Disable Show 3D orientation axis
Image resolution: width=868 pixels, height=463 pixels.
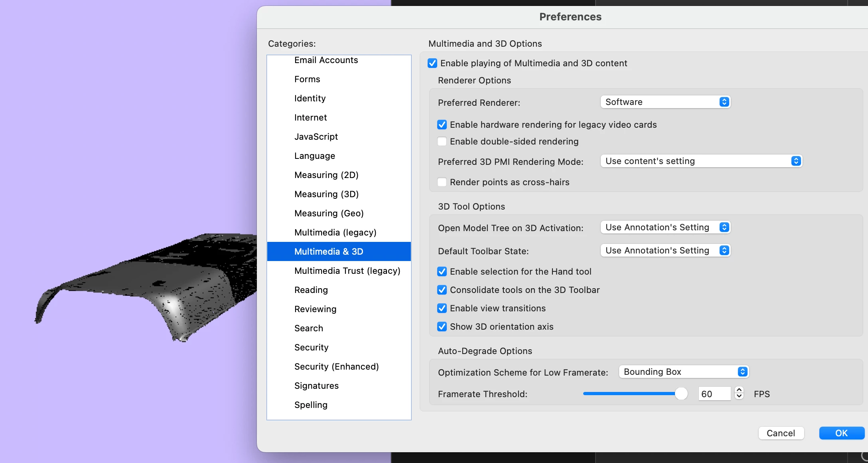click(442, 326)
